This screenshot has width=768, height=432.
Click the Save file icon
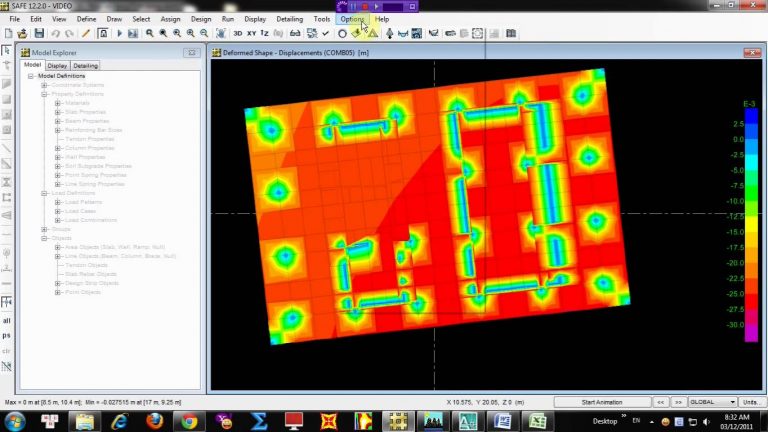pos(38,33)
